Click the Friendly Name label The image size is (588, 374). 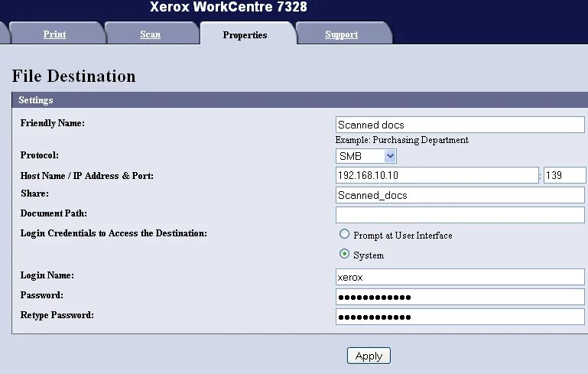[53, 123]
